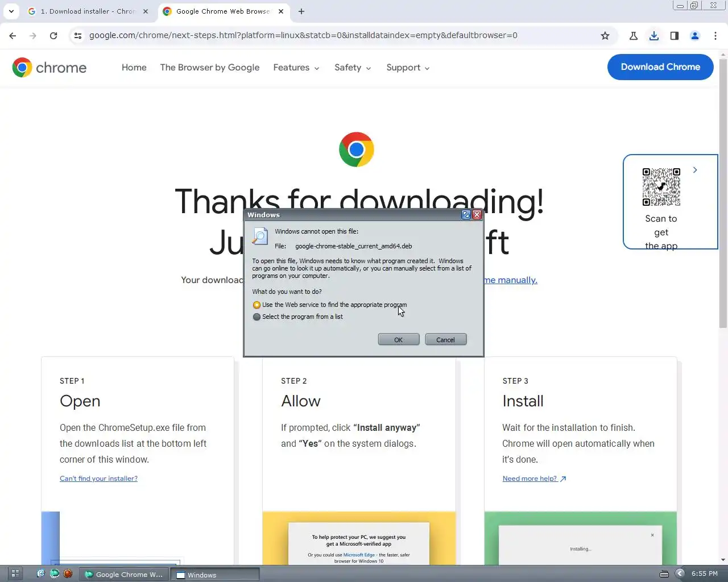The width and height of the screenshot is (728, 582).
Task: Open 'Can't find your installer?' link
Action: click(x=98, y=479)
